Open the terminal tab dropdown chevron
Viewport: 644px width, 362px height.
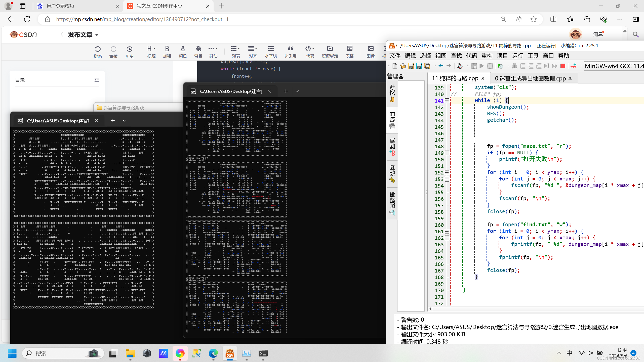click(x=297, y=91)
